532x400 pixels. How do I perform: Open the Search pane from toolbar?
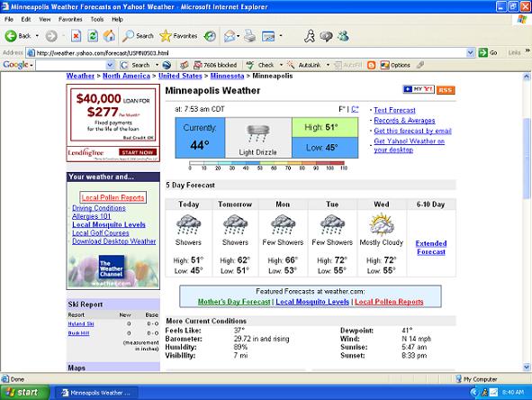pyautogui.click(x=138, y=36)
